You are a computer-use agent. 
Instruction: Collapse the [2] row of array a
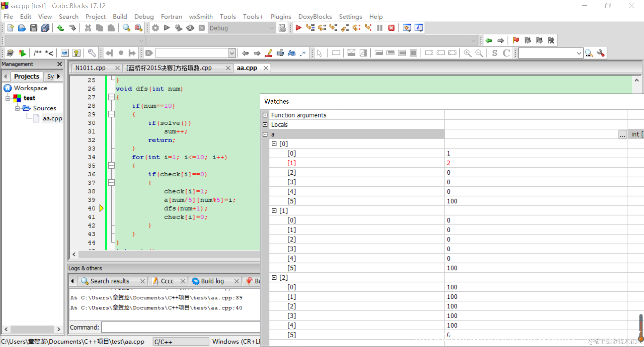(x=274, y=277)
